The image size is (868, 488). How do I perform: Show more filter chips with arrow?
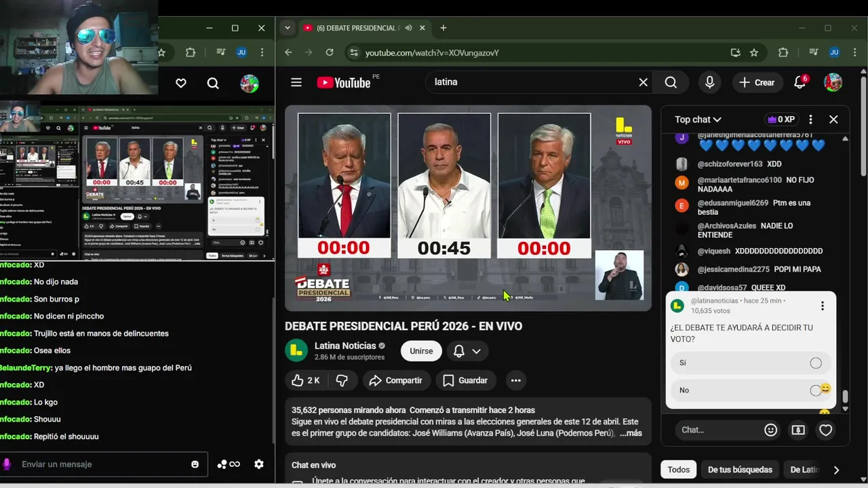coord(835,470)
